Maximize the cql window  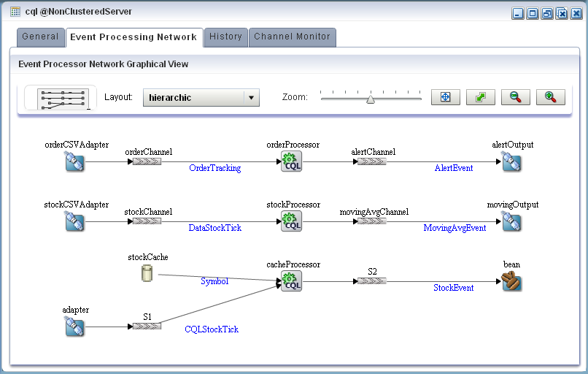533,14
